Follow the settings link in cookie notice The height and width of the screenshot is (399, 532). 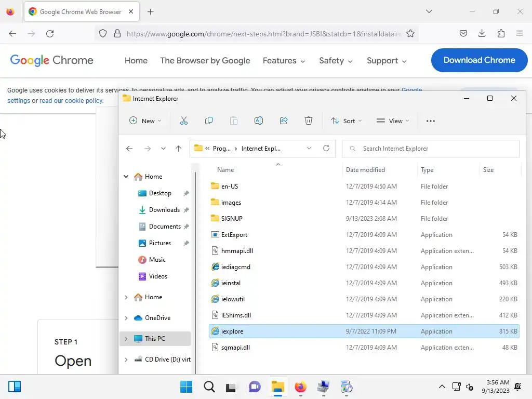19,101
